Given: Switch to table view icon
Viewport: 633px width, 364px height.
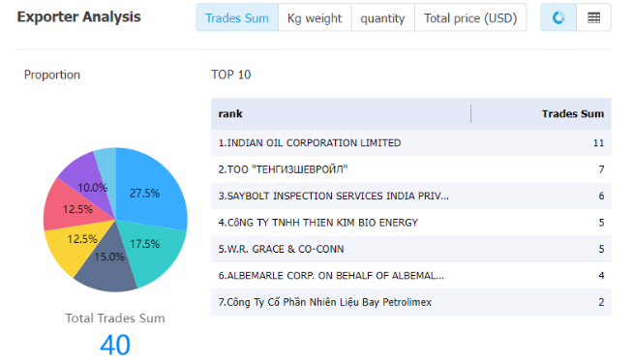Looking at the screenshot, I should (594, 17).
